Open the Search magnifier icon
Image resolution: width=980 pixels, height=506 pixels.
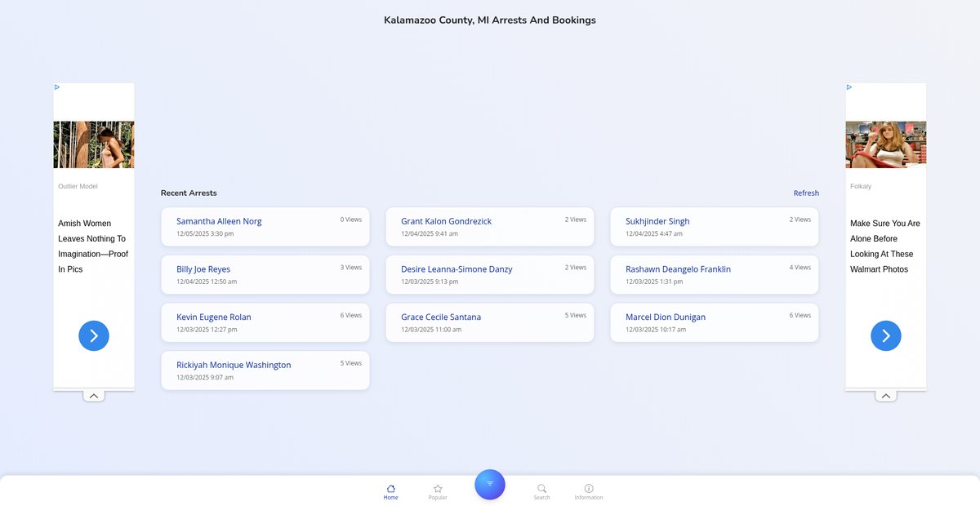[541, 490]
